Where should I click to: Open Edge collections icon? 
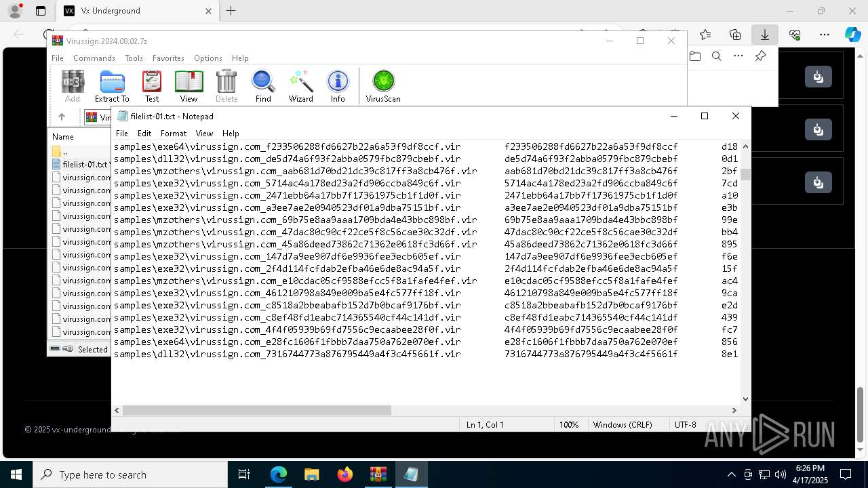[735, 35]
